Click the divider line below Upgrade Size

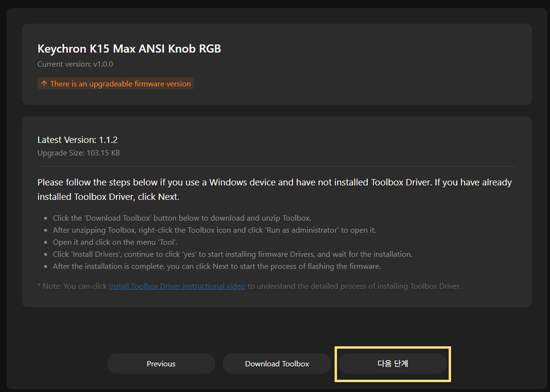[x=277, y=166]
